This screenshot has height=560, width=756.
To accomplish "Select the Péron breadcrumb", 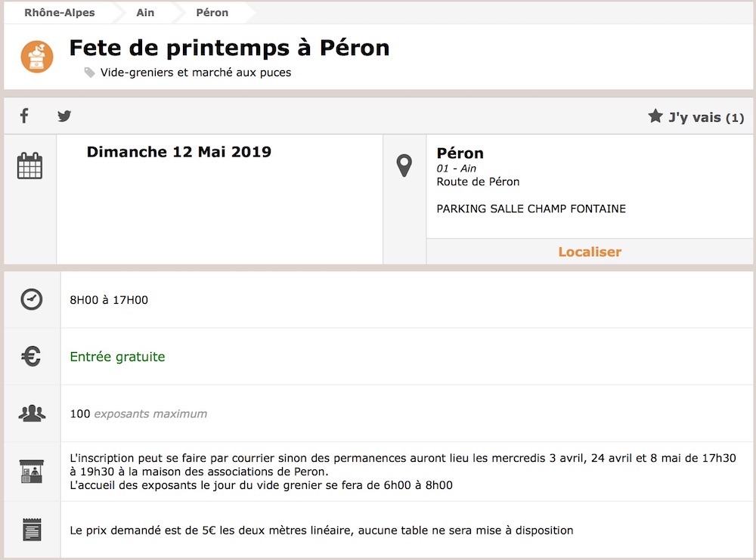I will [212, 13].
